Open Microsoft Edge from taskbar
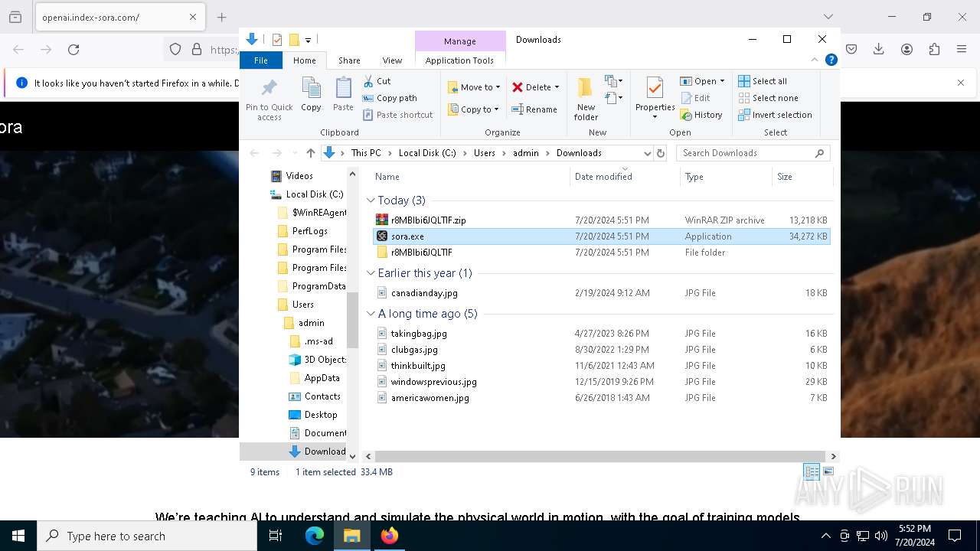Viewport: 980px width, 551px height. click(315, 536)
